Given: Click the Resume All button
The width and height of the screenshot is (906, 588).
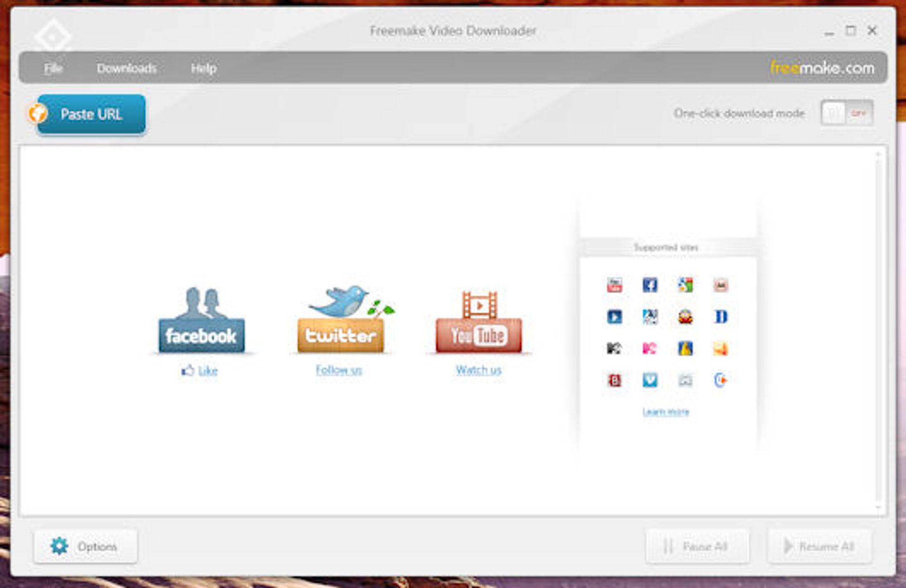Looking at the screenshot, I should pyautogui.click(x=819, y=546).
